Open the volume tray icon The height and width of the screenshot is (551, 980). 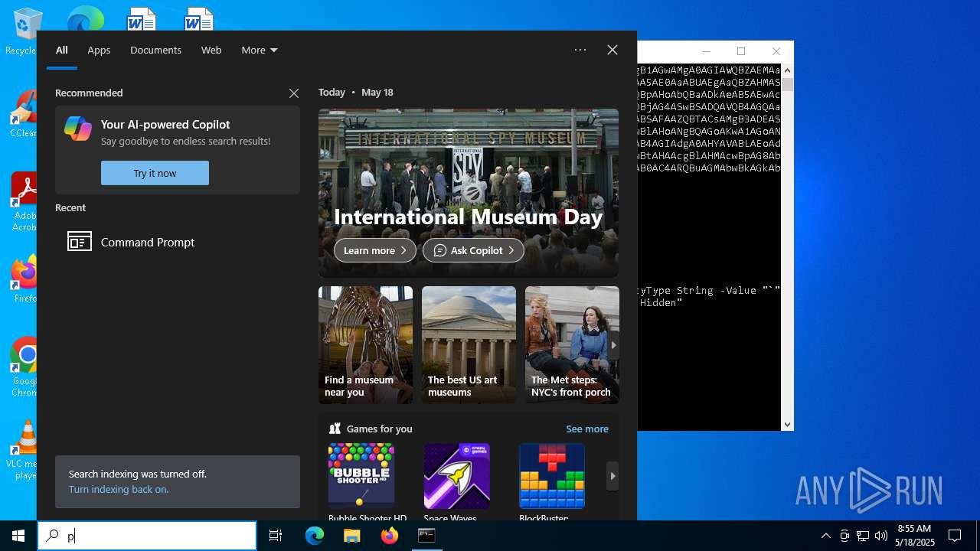point(881,536)
